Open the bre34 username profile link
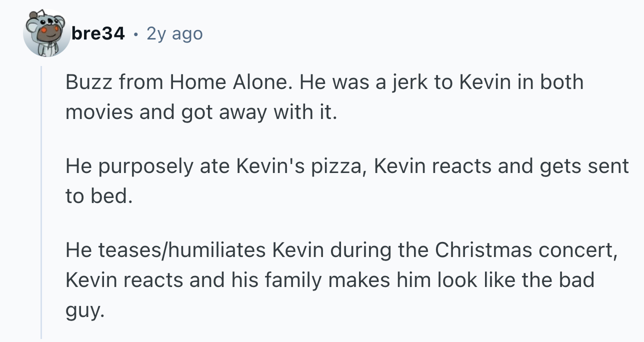This screenshot has width=644, height=342. (98, 33)
